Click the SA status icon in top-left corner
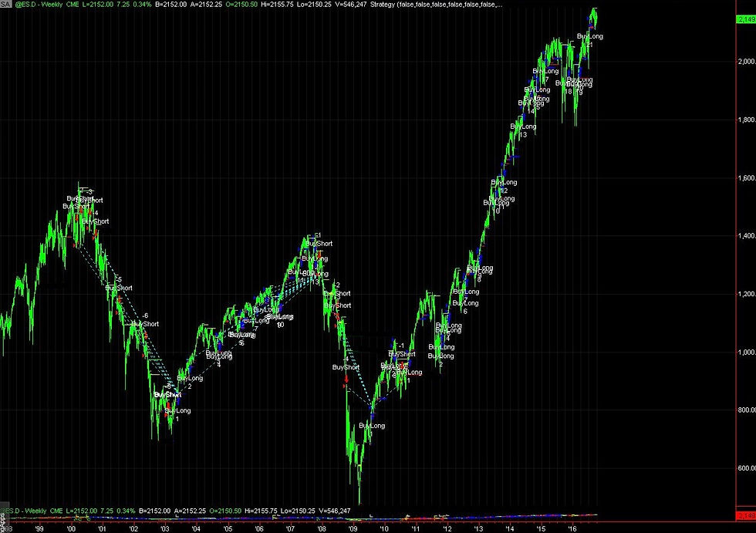The height and width of the screenshot is (533, 756). click(x=6, y=4)
